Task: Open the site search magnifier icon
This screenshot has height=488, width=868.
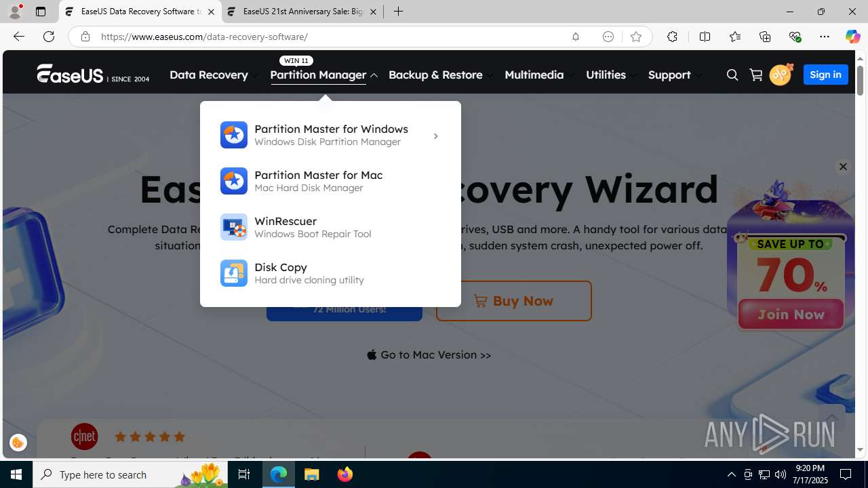Action: click(x=732, y=75)
